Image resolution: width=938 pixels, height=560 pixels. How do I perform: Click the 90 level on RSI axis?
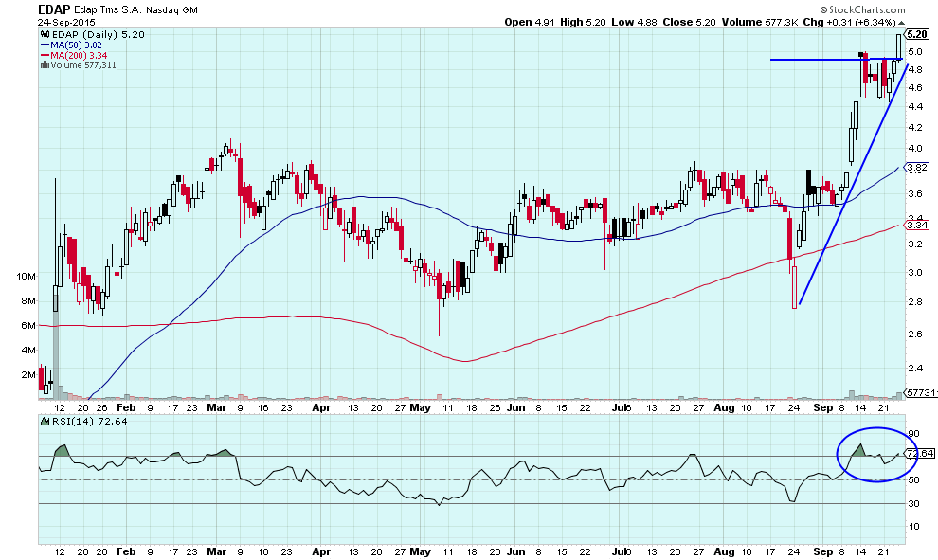click(x=913, y=434)
